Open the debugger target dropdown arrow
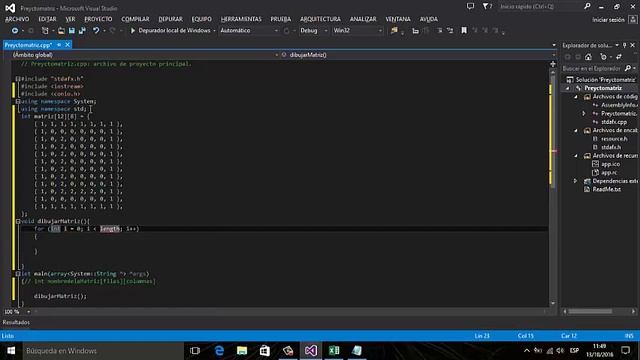 coord(214,31)
